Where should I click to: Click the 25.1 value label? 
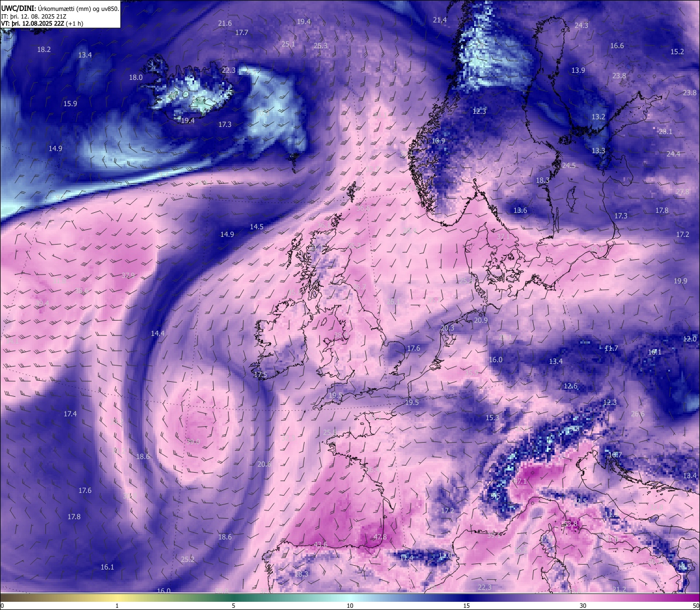288,44
